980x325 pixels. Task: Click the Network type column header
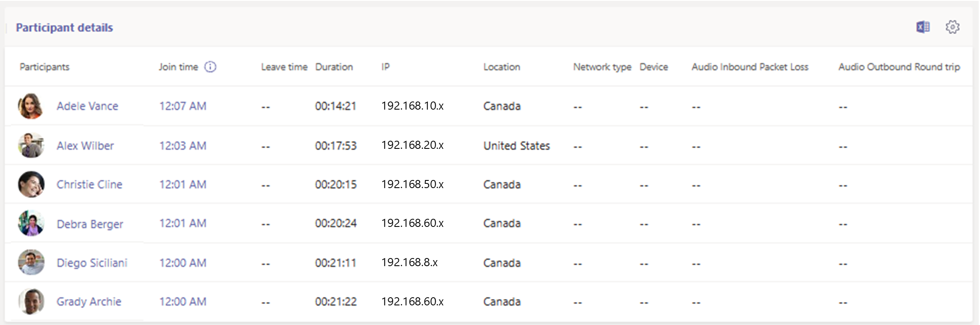[602, 67]
